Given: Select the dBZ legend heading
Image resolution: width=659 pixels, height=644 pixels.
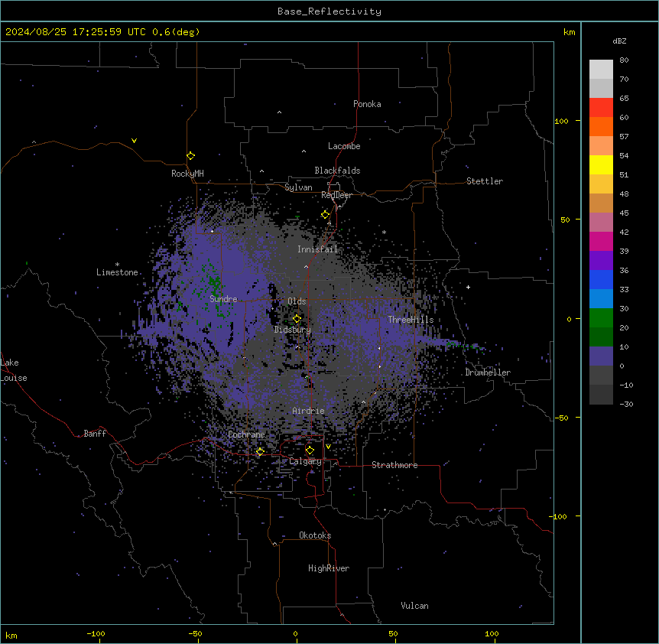Looking at the screenshot, I should pyautogui.click(x=619, y=41).
